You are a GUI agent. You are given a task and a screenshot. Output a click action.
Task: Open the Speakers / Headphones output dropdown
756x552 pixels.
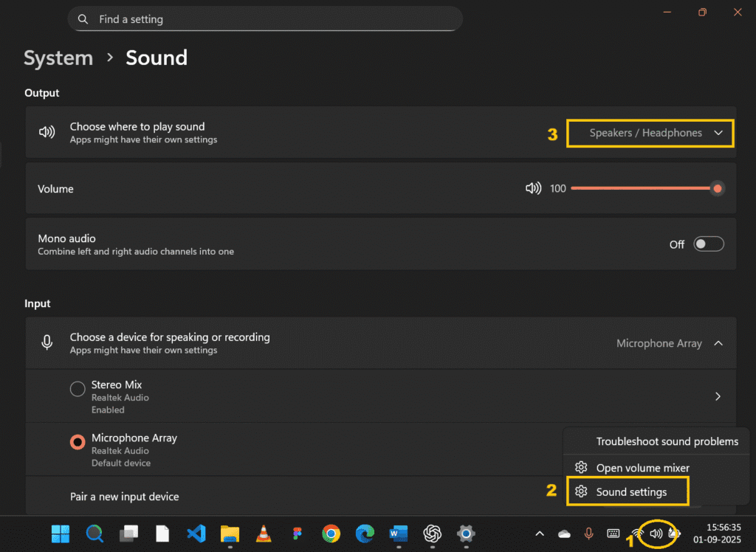tap(649, 133)
